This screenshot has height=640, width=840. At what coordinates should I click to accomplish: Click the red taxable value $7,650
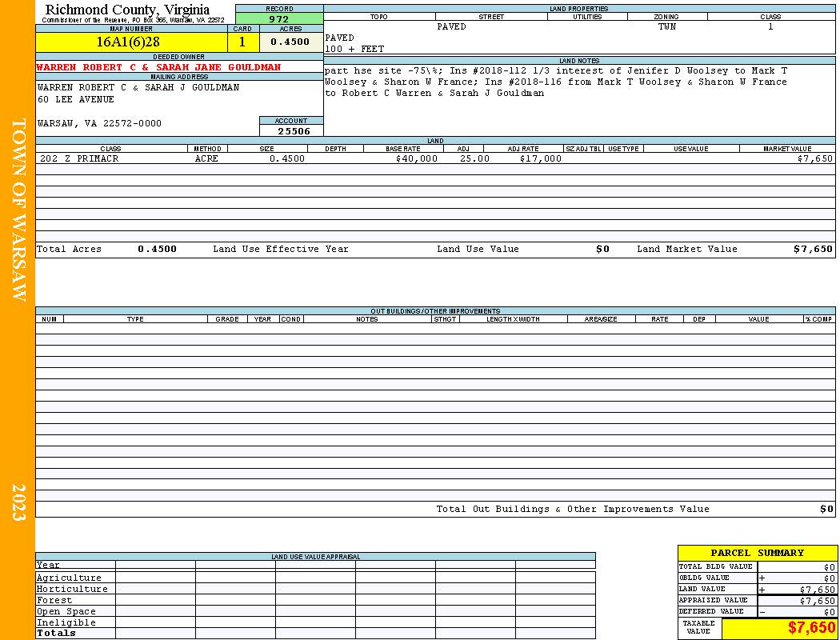point(811,628)
